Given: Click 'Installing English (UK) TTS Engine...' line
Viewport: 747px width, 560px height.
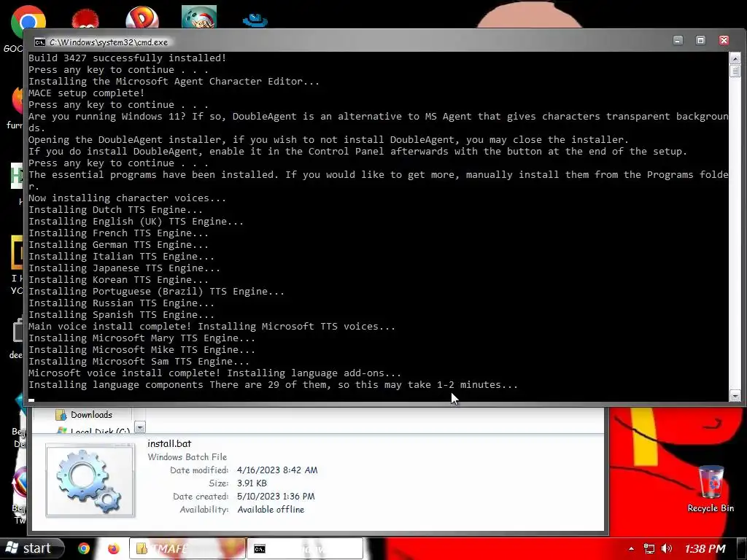Looking at the screenshot, I should tap(136, 222).
